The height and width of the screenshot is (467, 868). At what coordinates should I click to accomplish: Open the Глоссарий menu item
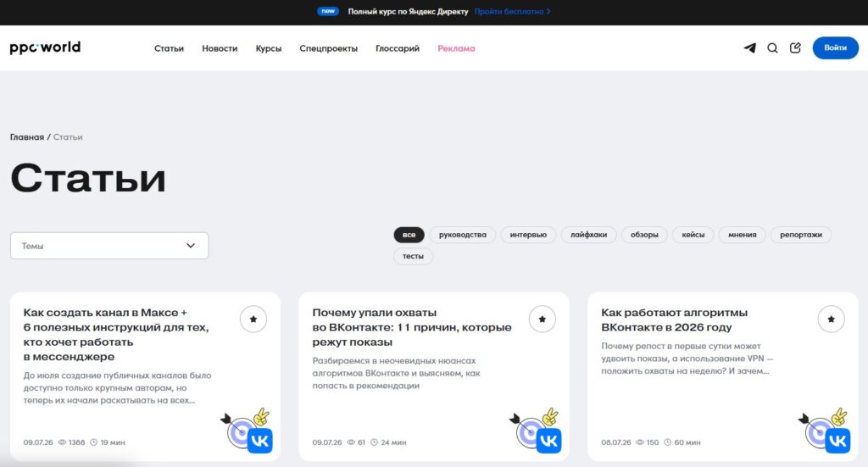(x=398, y=48)
